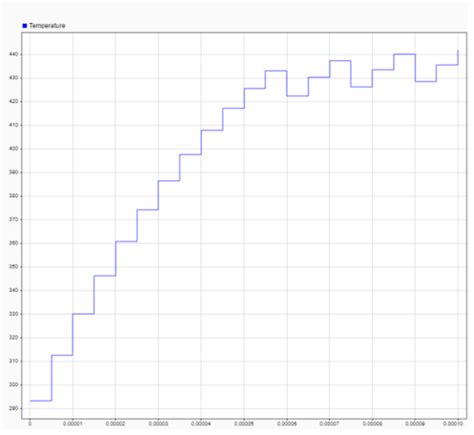
Task: Select the Temperature legend label
Action: click(47, 26)
